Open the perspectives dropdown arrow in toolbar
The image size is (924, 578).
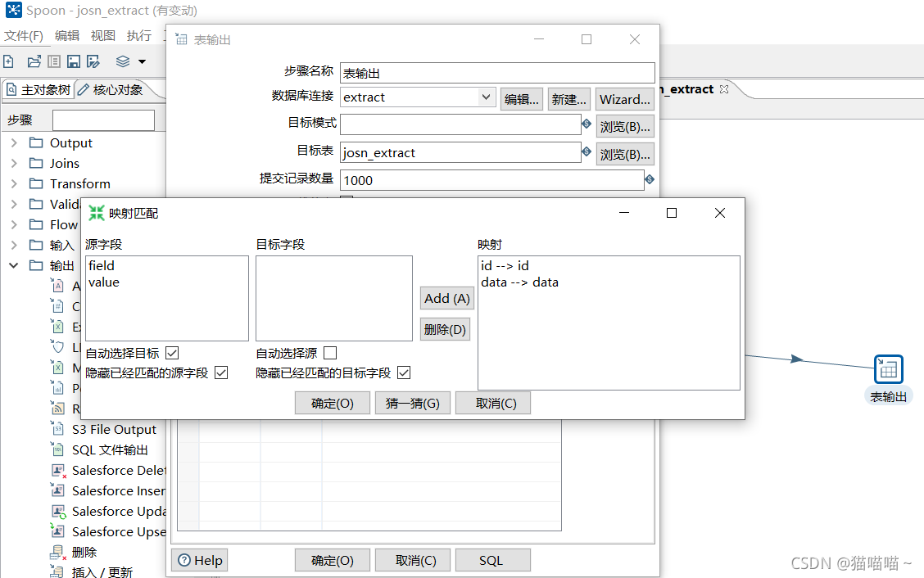(142, 61)
